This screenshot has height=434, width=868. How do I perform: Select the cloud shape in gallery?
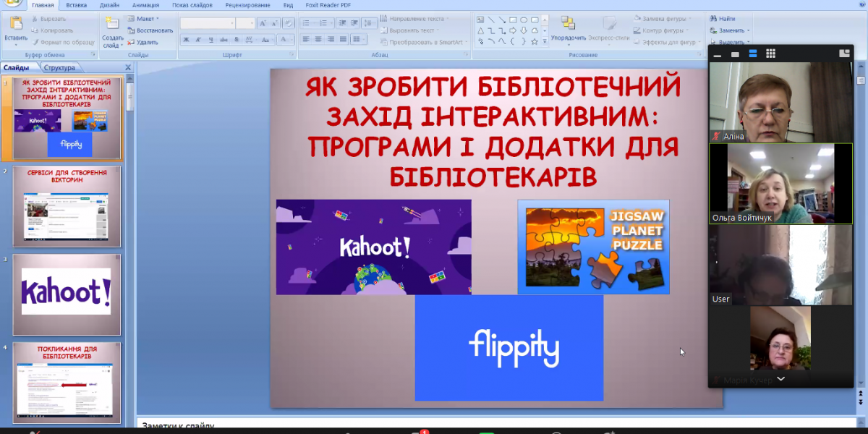pyautogui.click(x=535, y=30)
